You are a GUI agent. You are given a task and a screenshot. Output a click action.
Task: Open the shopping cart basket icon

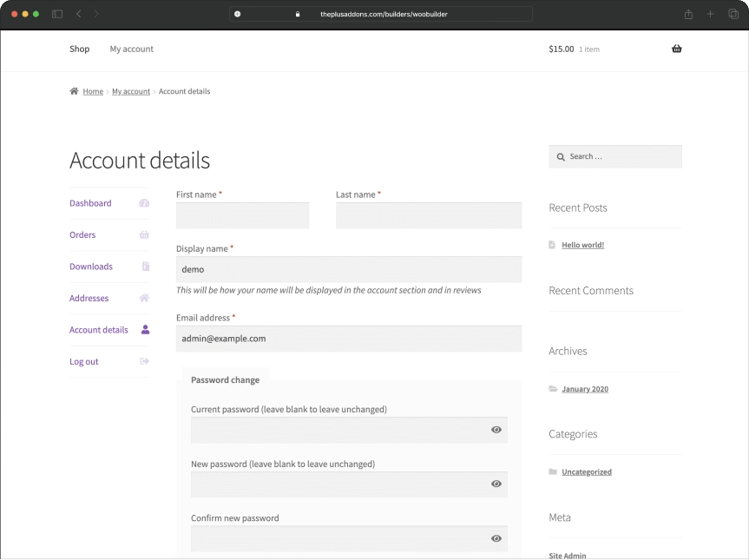676,49
